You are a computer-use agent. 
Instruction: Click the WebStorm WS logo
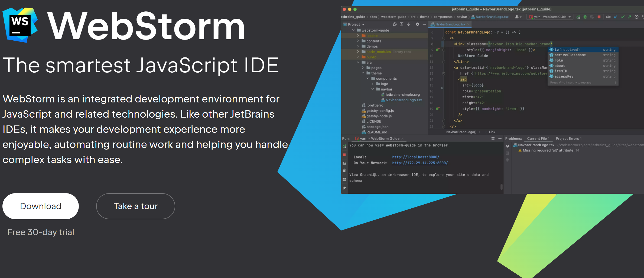20,25
